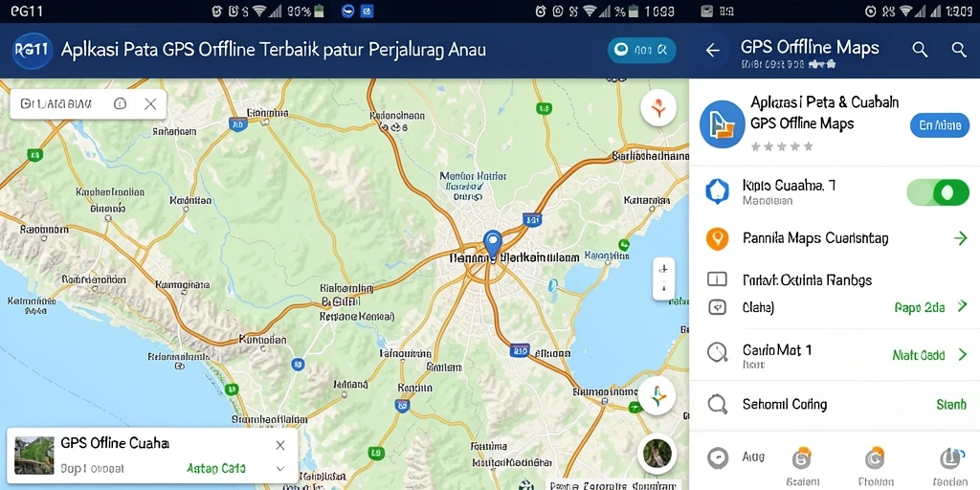Viewport: 980px width, 490px height.
Task: Zoom in with the map plus button
Action: [663, 269]
